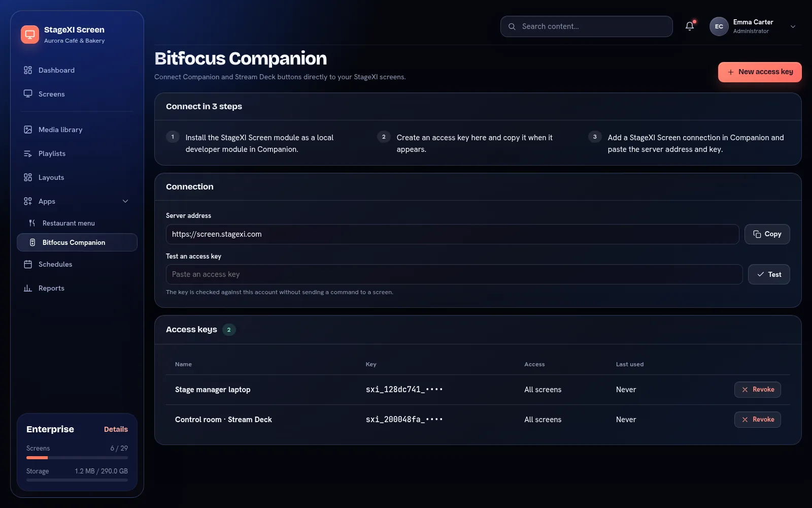Viewport: 812px width, 508px height.
Task: Click the Test button
Action: 769,274
